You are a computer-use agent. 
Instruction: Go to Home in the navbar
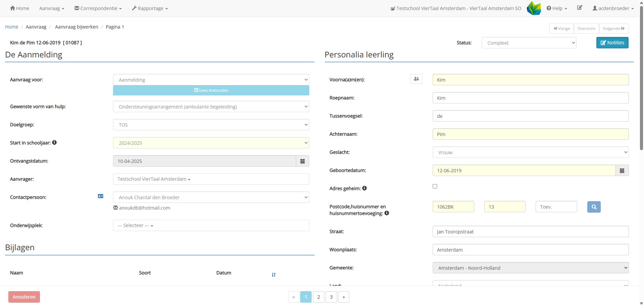click(x=20, y=8)
